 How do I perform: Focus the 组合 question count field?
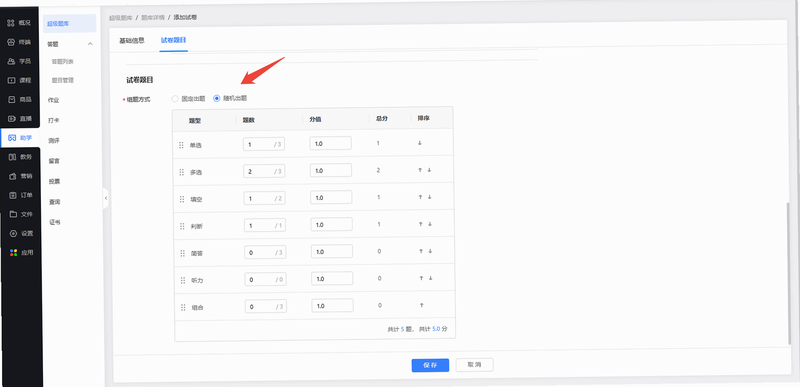pos(266,306)
